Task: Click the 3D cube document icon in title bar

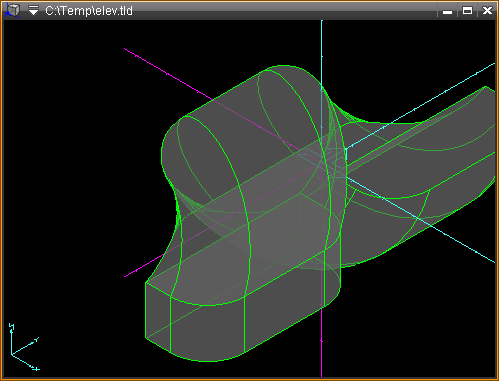Action: pyautogui.click(x=13, y=10)
